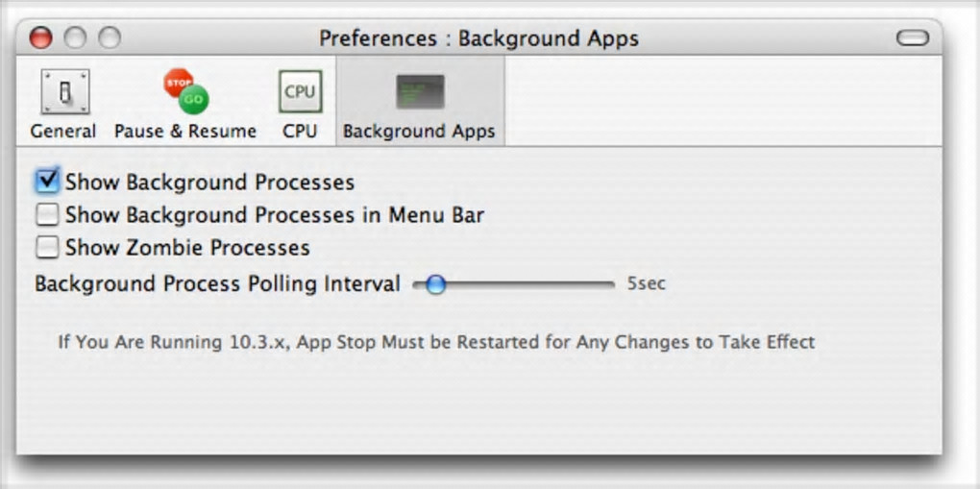This screenshot has height=489, width=980.
Task: Click the Background Apps terminal icon
Action: point(420,92)
